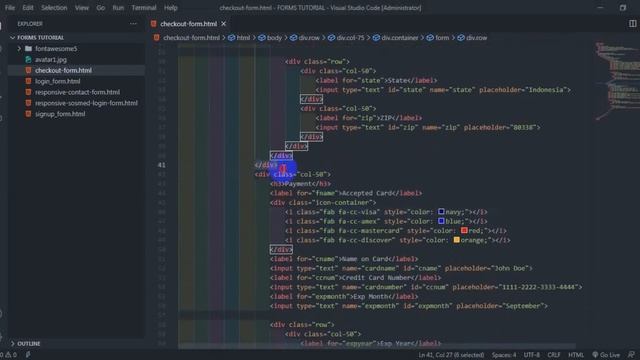The height and width of the screenshot is (360, 640).
Task: Open the errors and warnings status
Action: tap(9, 355)
